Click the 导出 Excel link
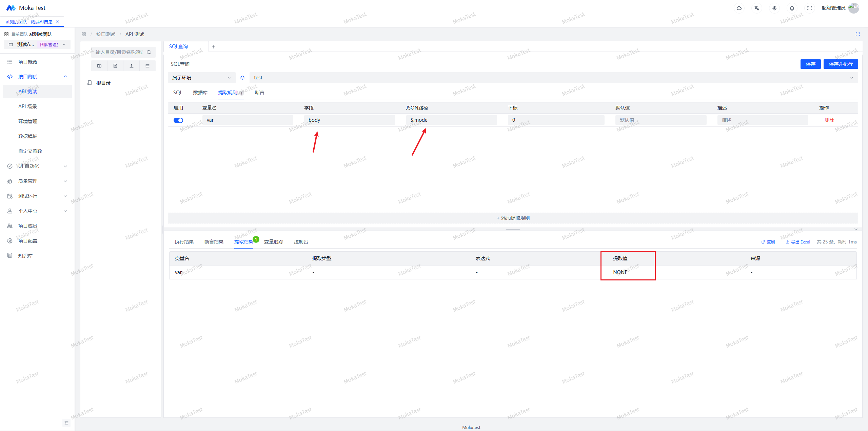 click(798, 242)
